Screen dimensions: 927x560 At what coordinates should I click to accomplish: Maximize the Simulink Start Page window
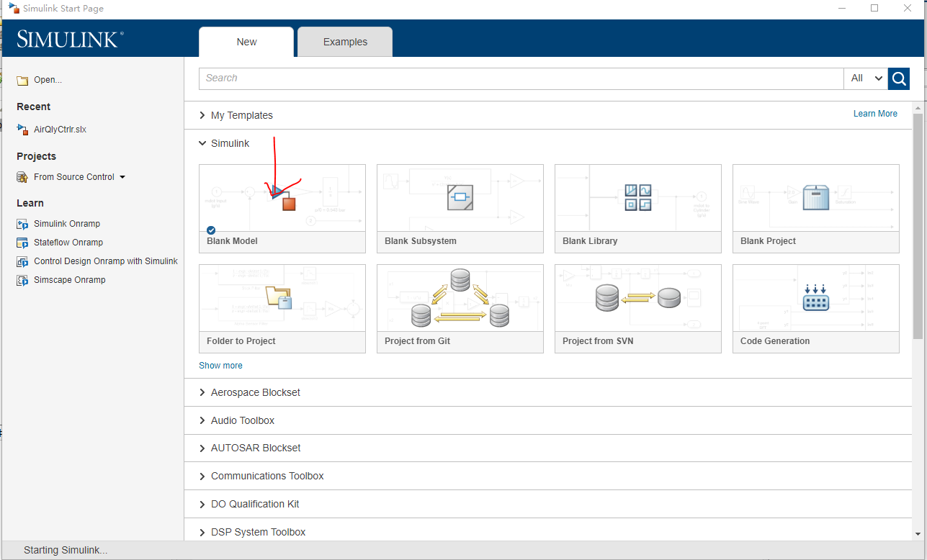(874, 9)
